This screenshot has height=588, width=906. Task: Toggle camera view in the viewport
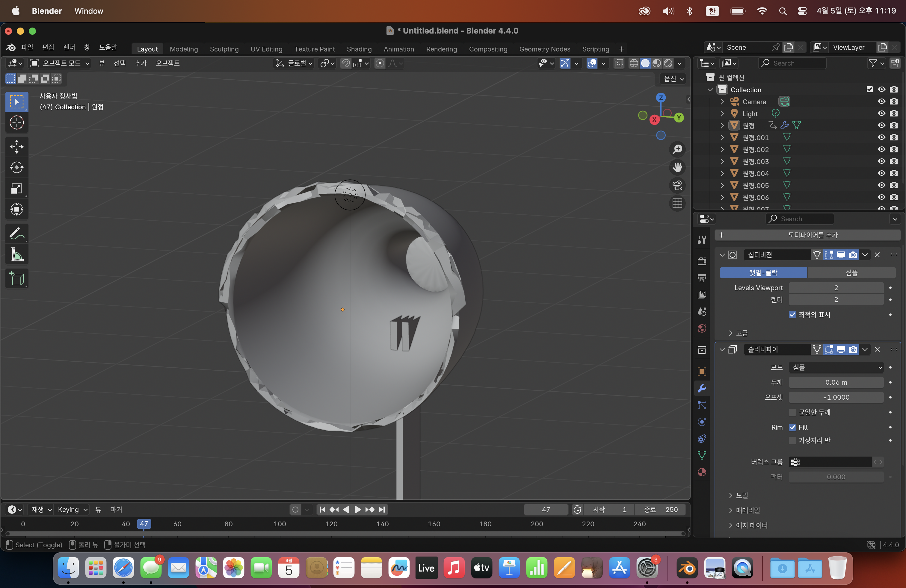pyautogui.click(x=677, y=185)
